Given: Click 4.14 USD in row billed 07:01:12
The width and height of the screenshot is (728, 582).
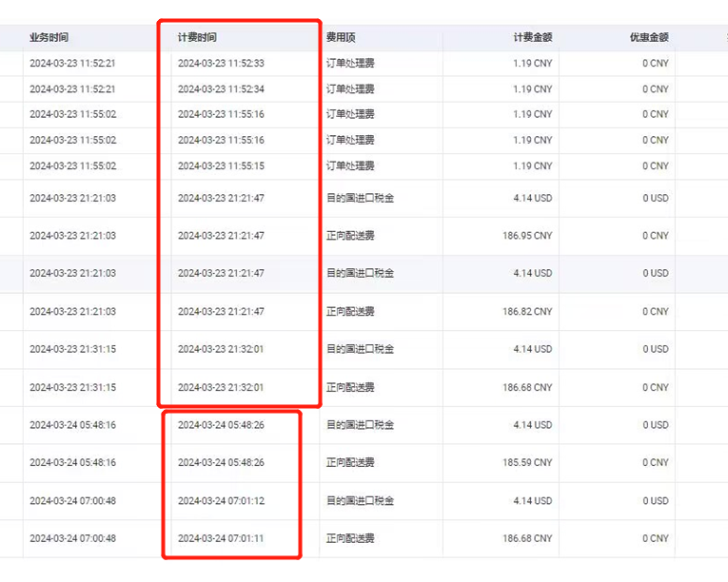Looking at the screenshot, I should 533,501.
